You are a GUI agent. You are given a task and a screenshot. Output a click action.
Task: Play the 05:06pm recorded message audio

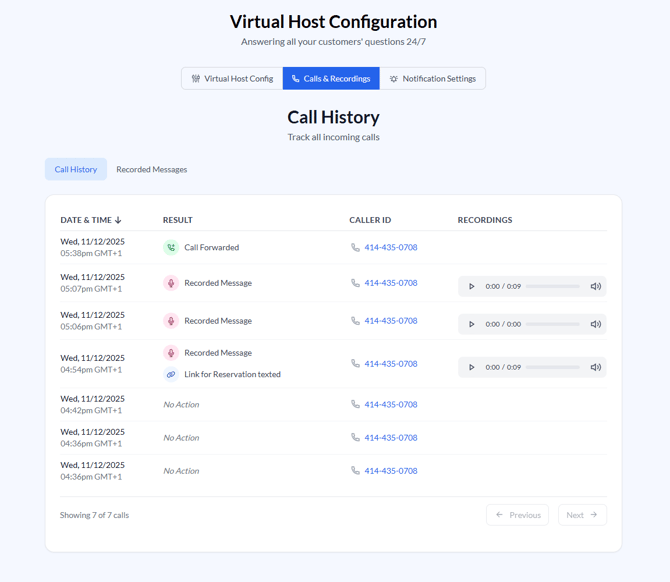[472, 325]
